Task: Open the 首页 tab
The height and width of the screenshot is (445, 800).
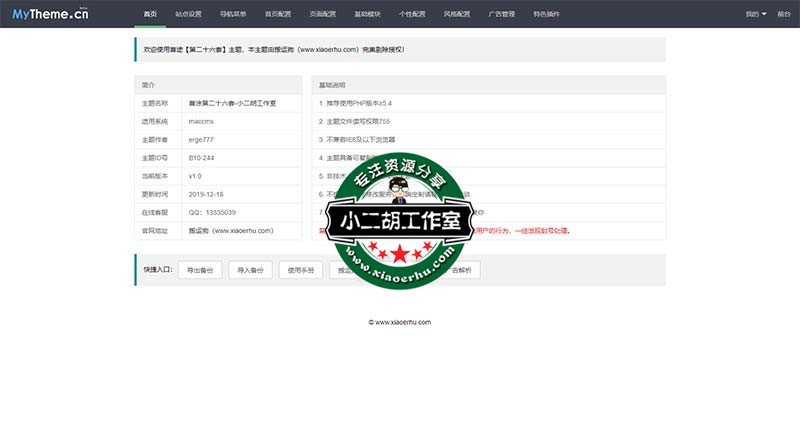Action: click(x=150, y=15)
